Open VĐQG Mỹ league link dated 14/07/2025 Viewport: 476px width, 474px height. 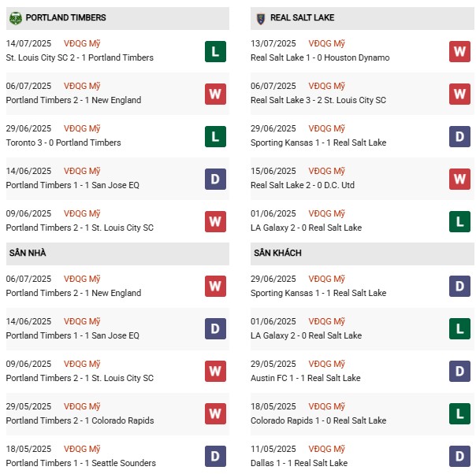point(82,43)
